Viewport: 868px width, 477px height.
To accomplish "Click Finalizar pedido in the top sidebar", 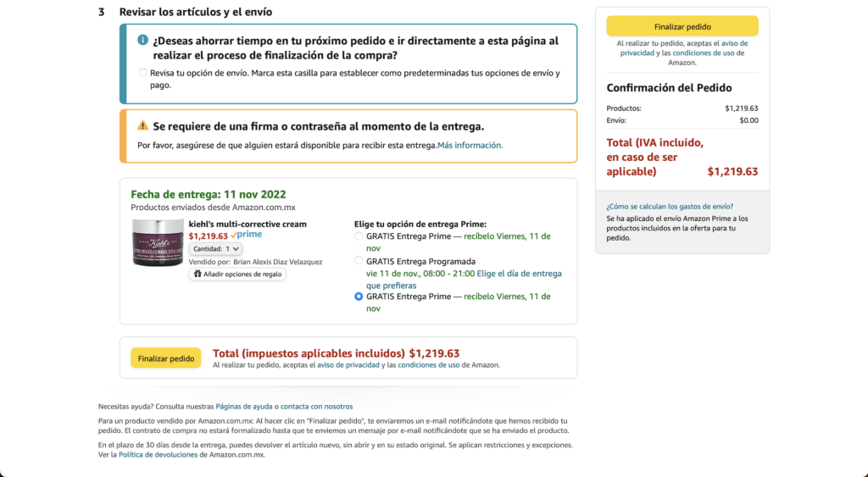I will tap(682, 26).
